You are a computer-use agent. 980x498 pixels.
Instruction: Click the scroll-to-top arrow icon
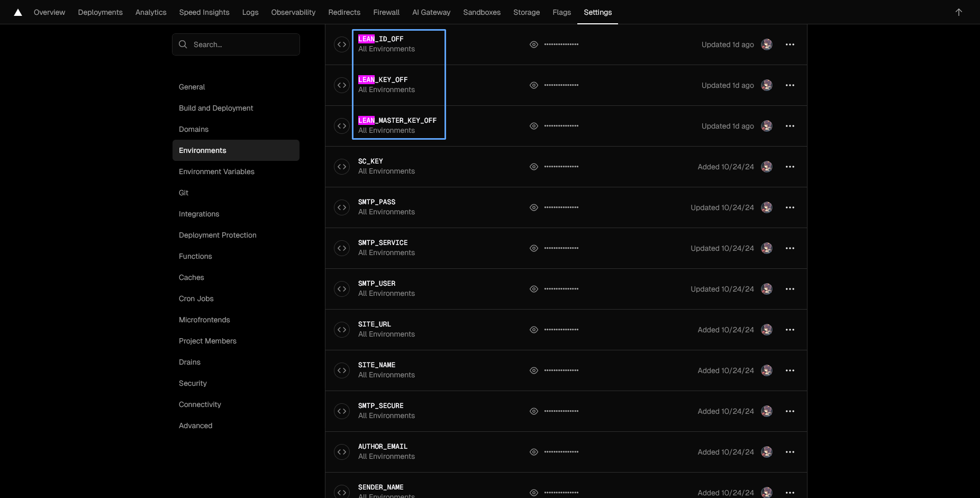click(x=958, y=12)
